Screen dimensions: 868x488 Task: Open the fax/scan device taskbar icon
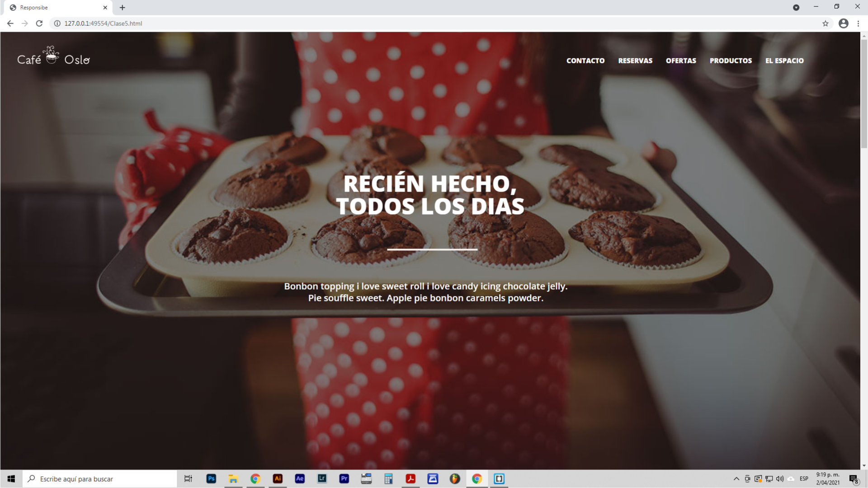(366, 479)
